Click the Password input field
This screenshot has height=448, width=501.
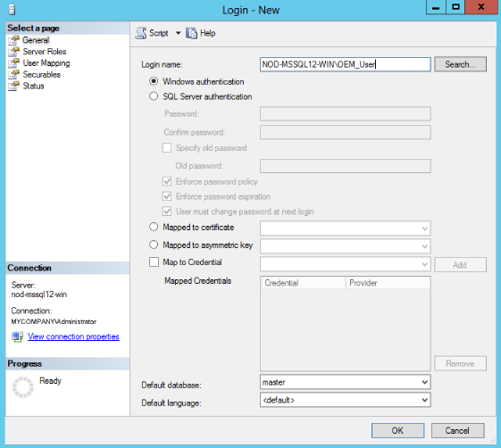(x=345, y=114)
